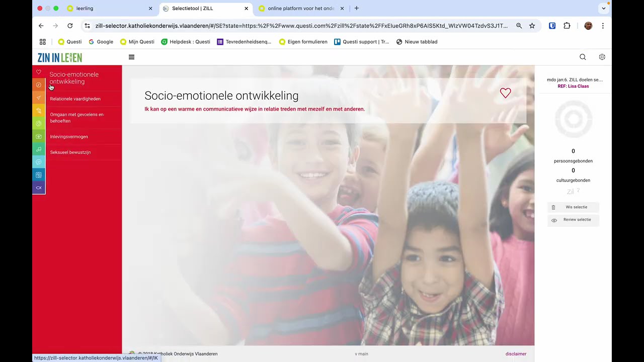Click the 'v main' version text in the footer
Image resolution: width=644 pixels, height=362 pixels.
361,354
